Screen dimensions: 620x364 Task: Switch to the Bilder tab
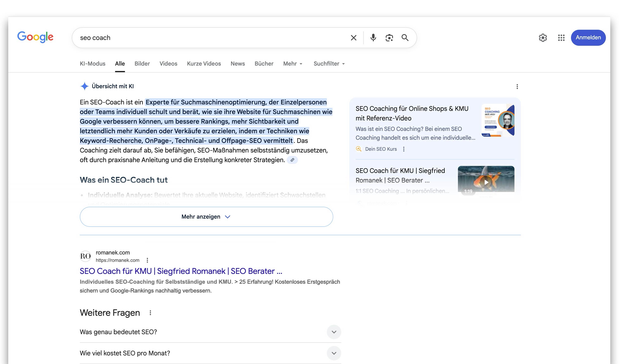click(x=142, y=63)
